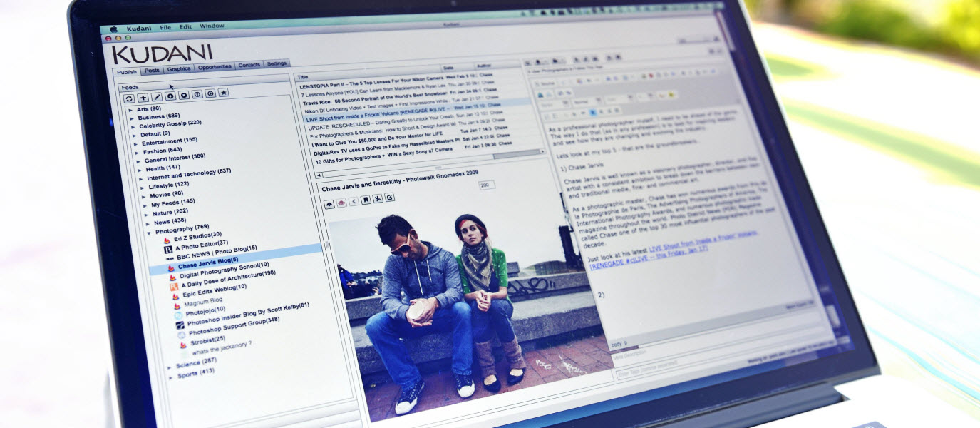Expand the Business (689) category
This screenshot has height=428, width=980.
point(132,118)
